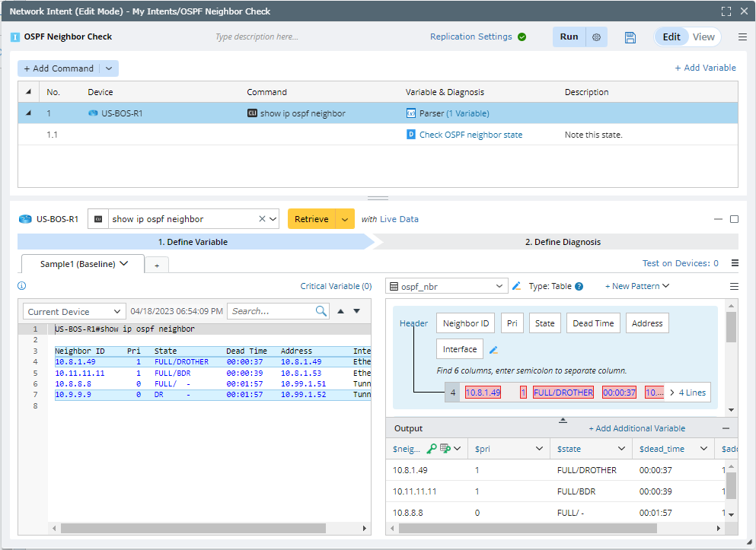
Task: Click the help icon next to Type: Table
Action: click(x=579, y=287)
